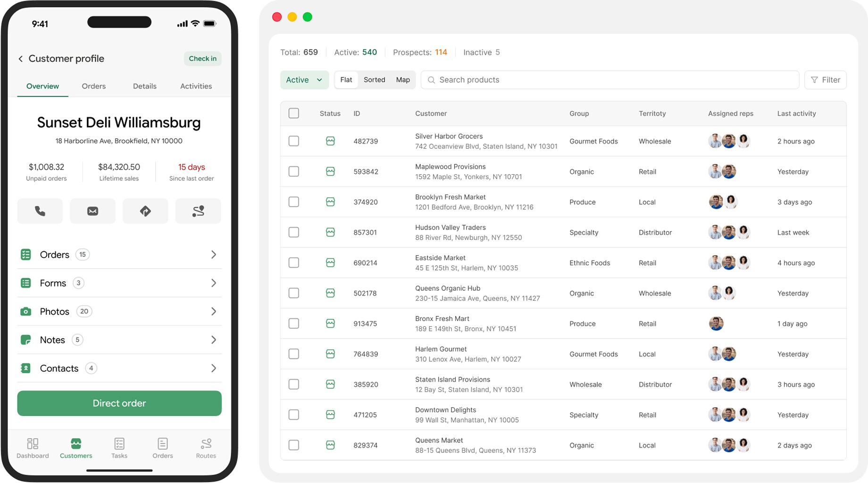Expand the Orders row chevron
868x483 pixels.
(x=214, y=254)
